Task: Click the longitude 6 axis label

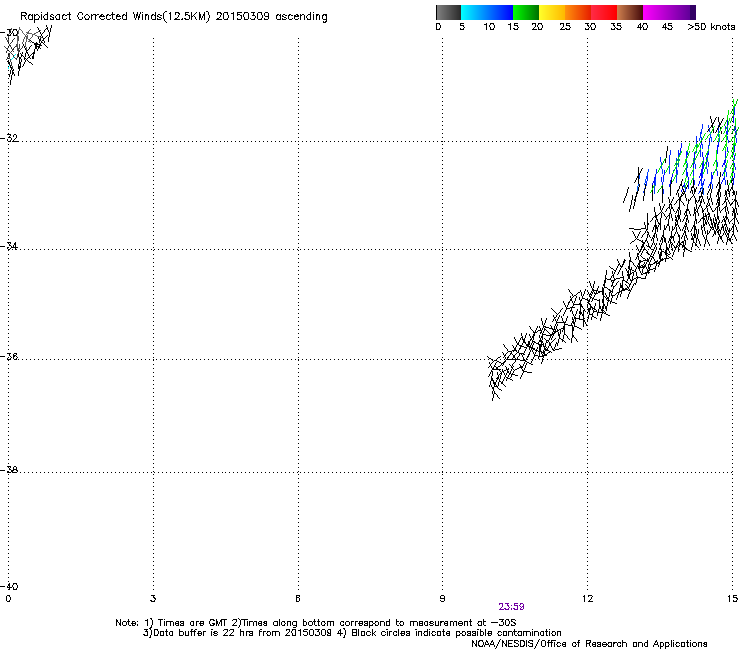Action: (298, 599)
